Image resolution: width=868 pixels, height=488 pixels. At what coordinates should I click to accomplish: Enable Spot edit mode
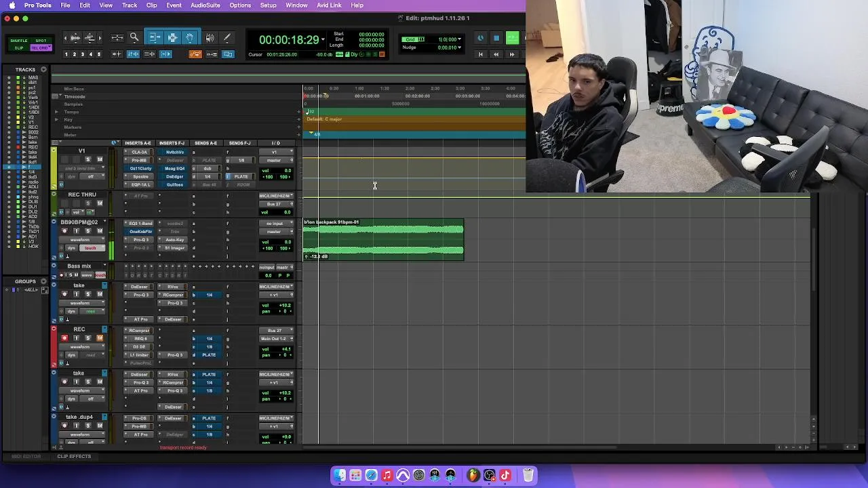41,41
